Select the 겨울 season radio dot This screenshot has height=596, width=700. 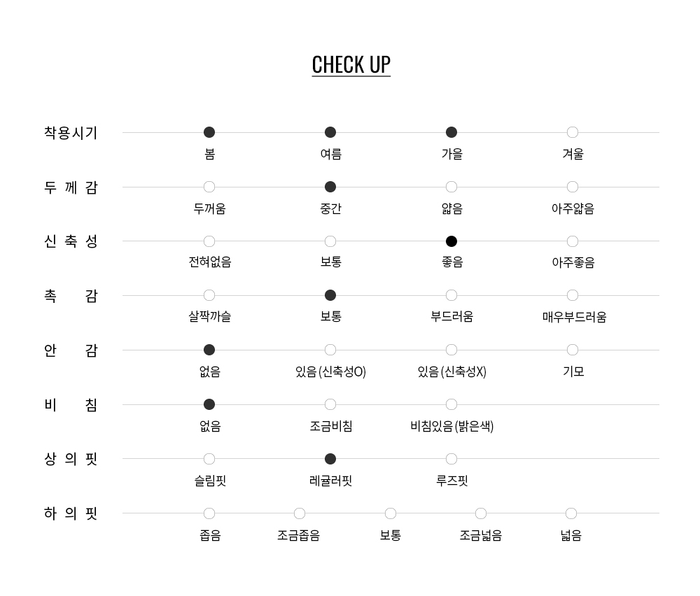click(573, 132)
